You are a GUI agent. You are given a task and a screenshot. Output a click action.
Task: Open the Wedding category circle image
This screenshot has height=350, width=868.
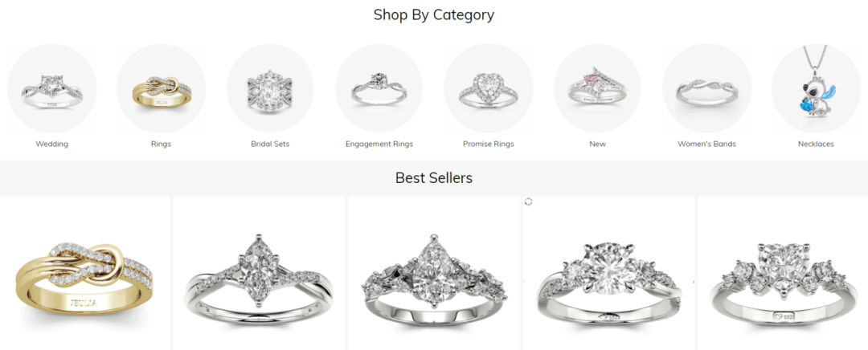52,88
